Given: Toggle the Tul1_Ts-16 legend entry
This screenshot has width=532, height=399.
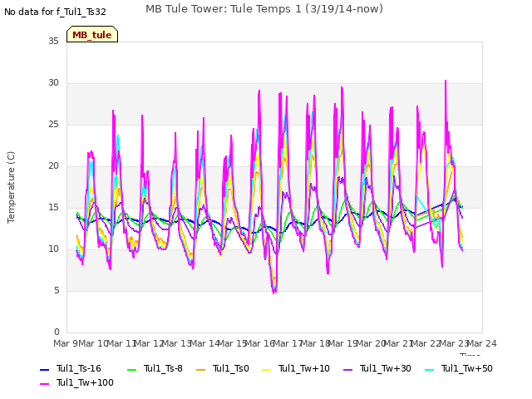Looking at the screenshot, I should [x=71, y=368].
